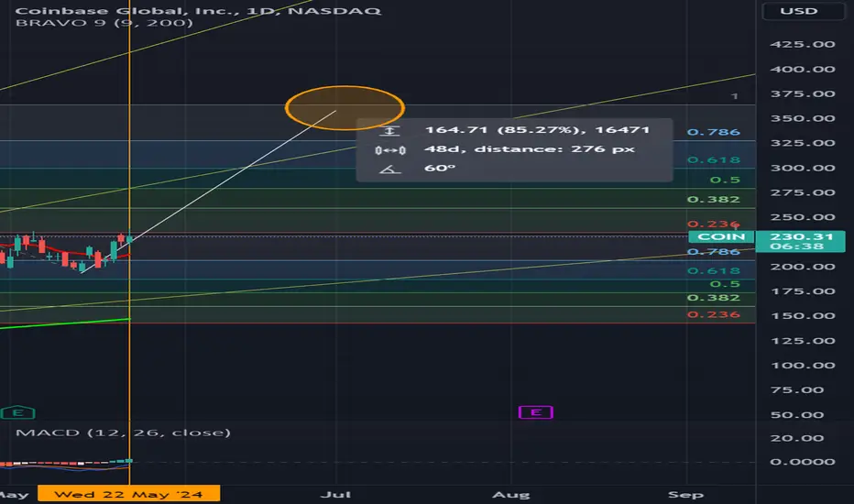Click the 20.00 MACD axis label

coord(797,437)
